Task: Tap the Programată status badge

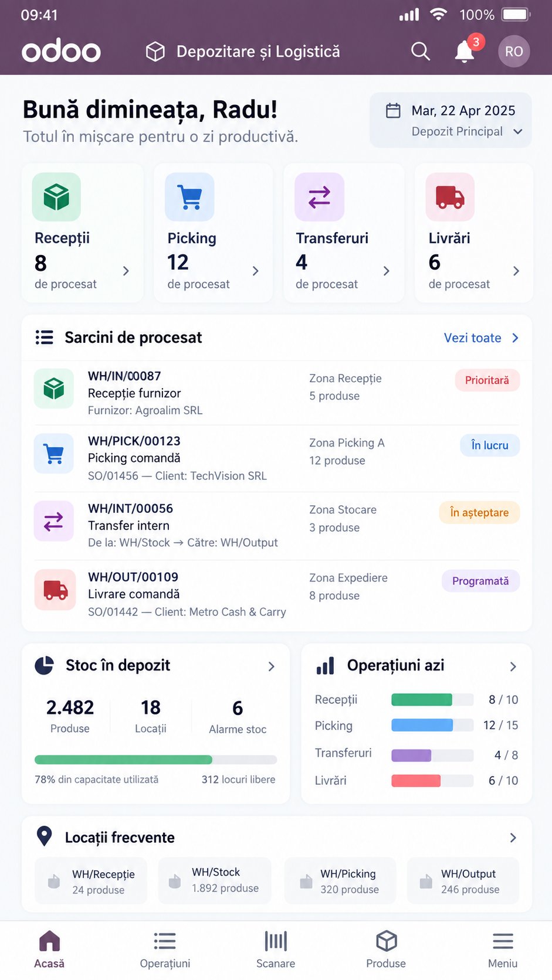Action: (480, 581)
